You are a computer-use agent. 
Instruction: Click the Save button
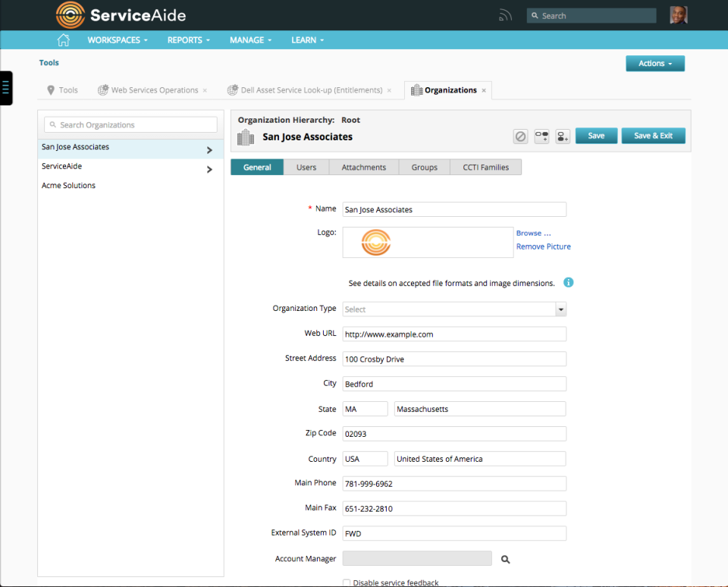[596, 136]
